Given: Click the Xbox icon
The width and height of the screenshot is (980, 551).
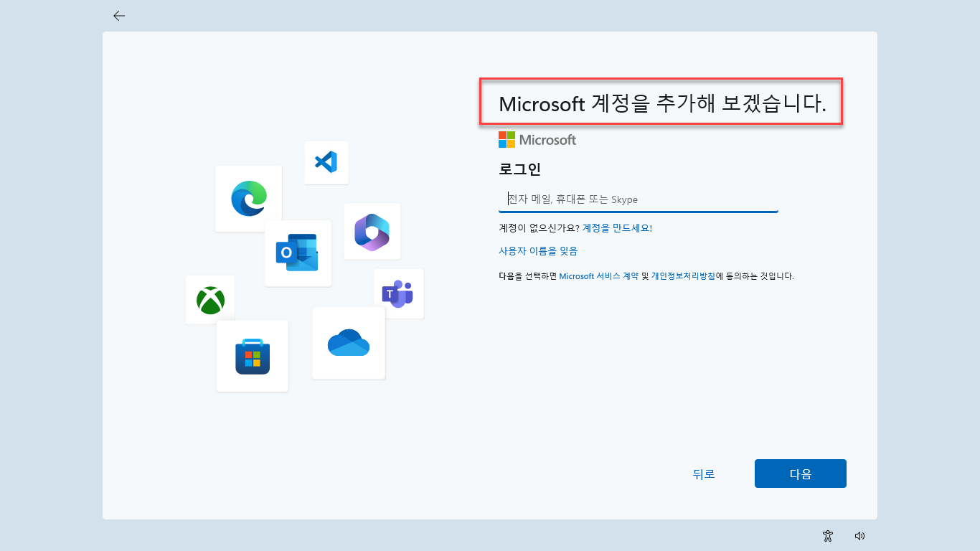Looking at the screenshot, I should 210,300.
